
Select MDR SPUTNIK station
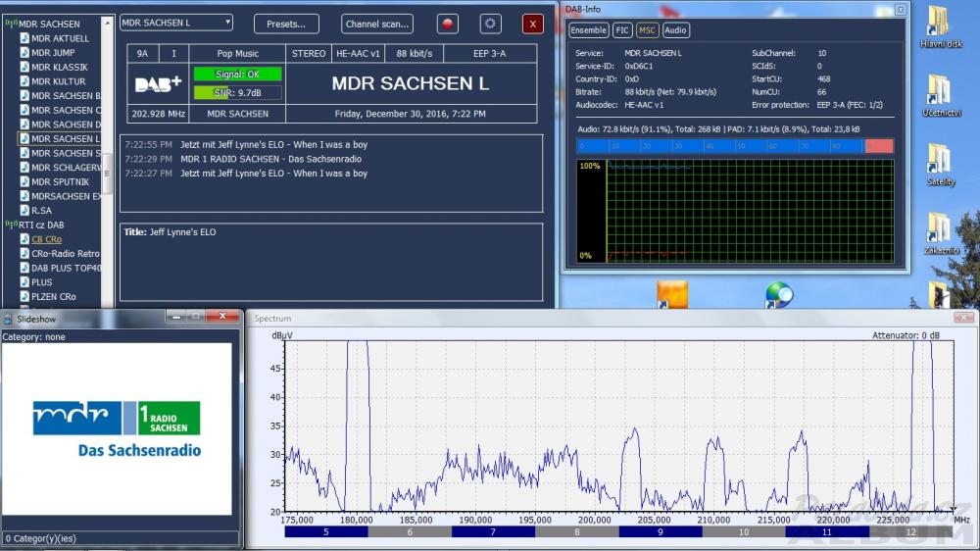[x=60, y=182]
